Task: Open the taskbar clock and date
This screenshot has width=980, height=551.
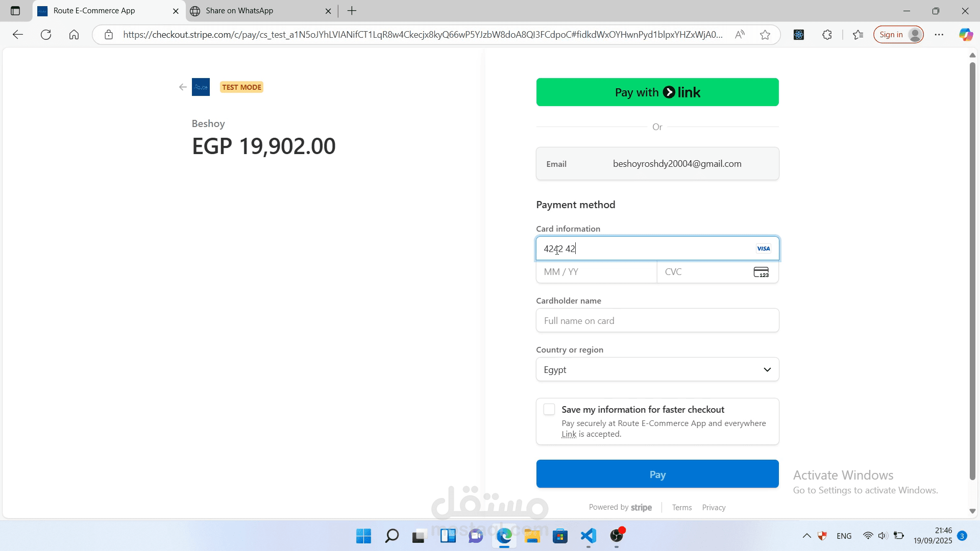Action: (x=933, y=536)
